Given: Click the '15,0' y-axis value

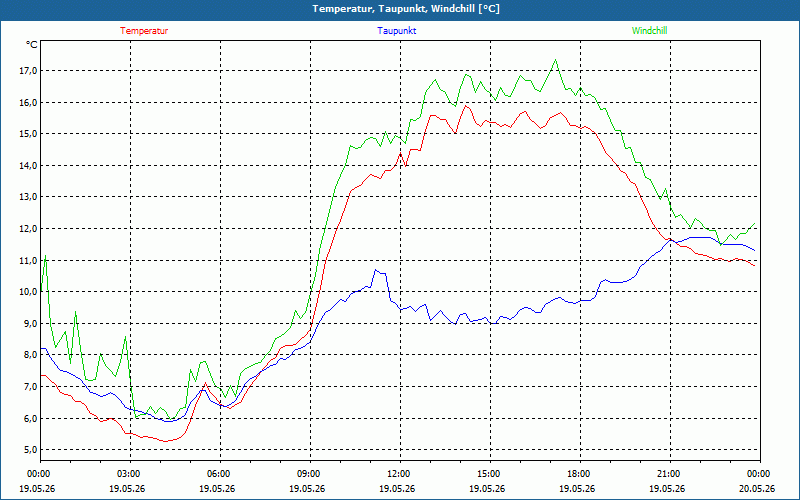Looking at the screenshot, I should [29, 134].
